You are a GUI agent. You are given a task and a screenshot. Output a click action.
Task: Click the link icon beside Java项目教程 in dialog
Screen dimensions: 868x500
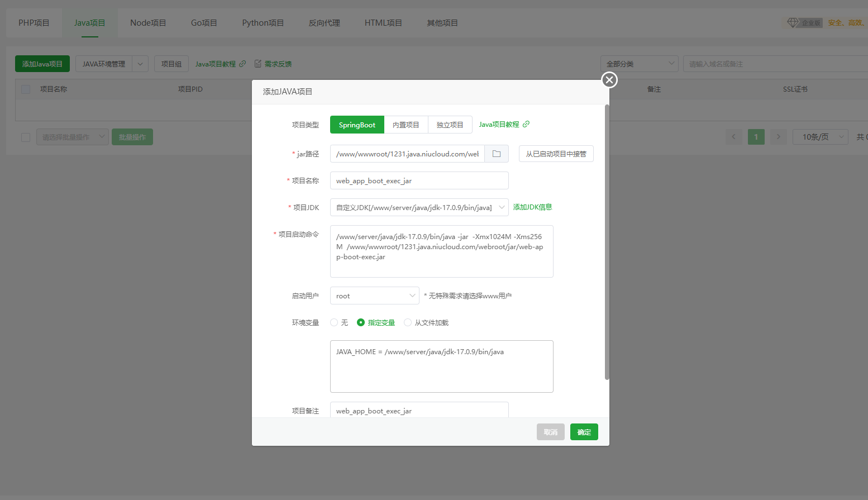pyautogui.click(x=526, y=124)
